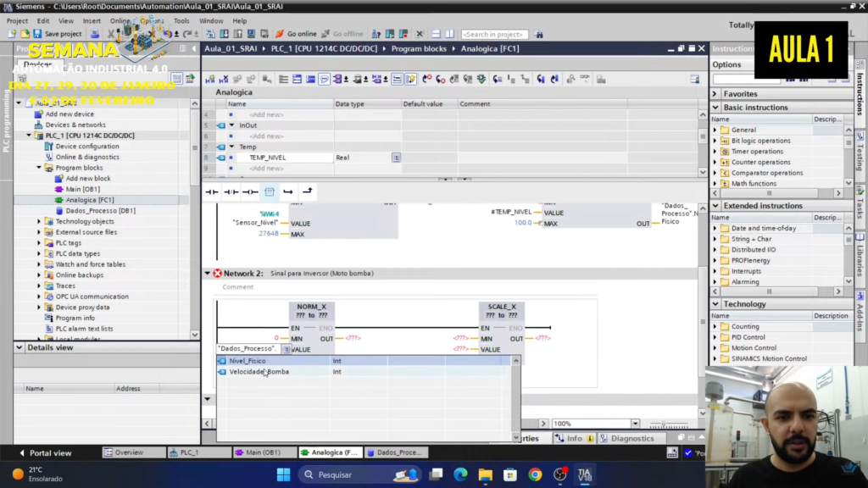Click the delete network icon in editor toolbar

[x=224, y=79]
